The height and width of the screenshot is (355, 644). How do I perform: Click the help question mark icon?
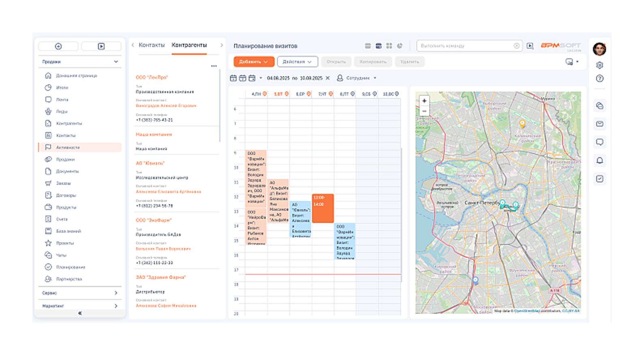coord(600,79)
